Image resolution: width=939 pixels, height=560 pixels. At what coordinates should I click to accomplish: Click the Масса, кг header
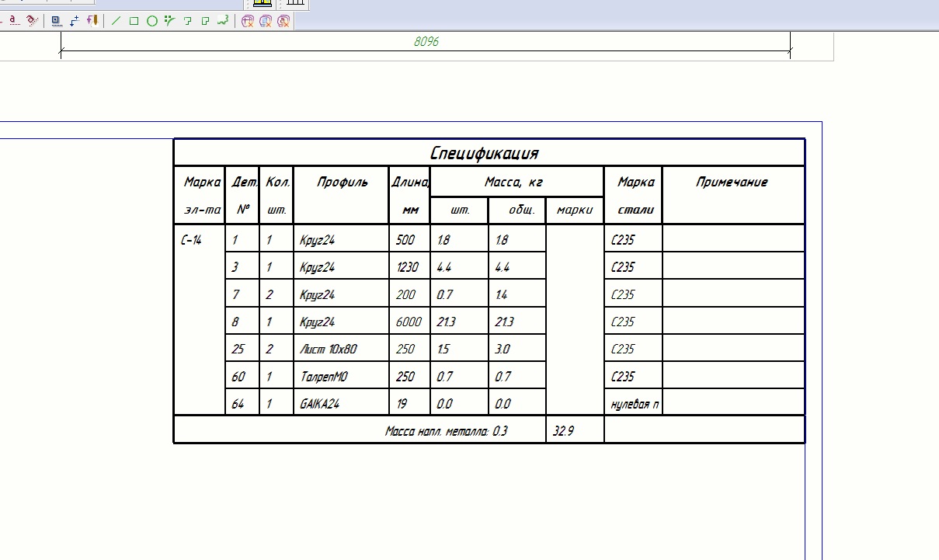click(513, 183)
